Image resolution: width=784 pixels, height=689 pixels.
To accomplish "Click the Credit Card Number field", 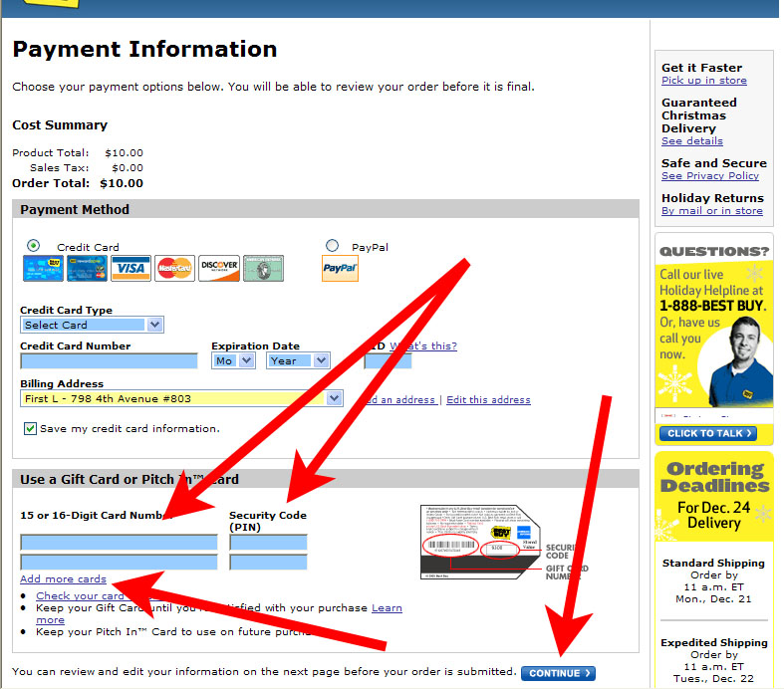I will (109, 360).
